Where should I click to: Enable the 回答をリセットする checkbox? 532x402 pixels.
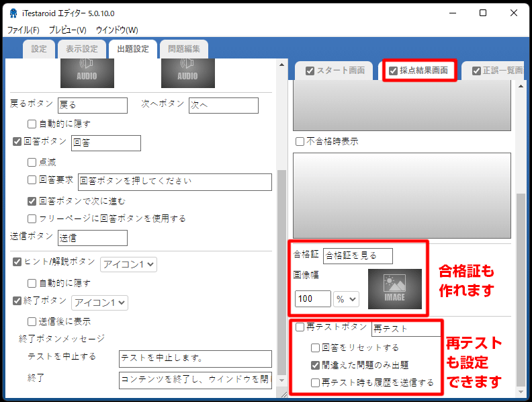pos(315,348)
